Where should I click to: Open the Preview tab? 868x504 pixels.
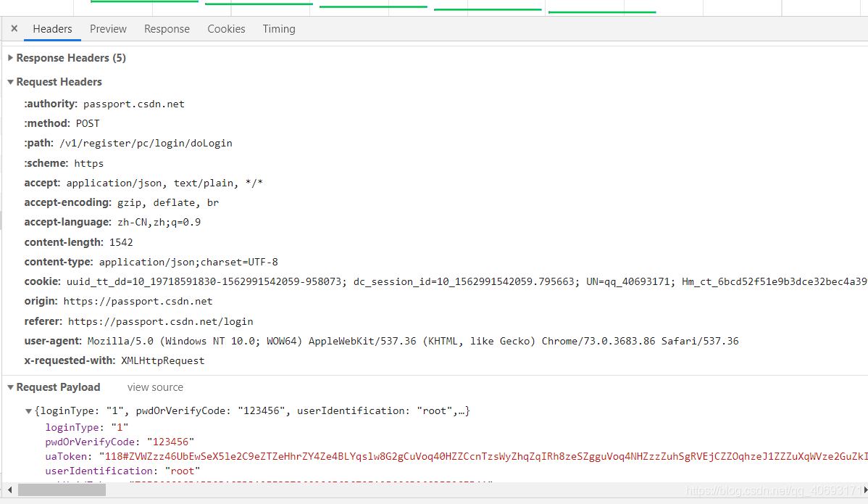(x=108, y=29)
